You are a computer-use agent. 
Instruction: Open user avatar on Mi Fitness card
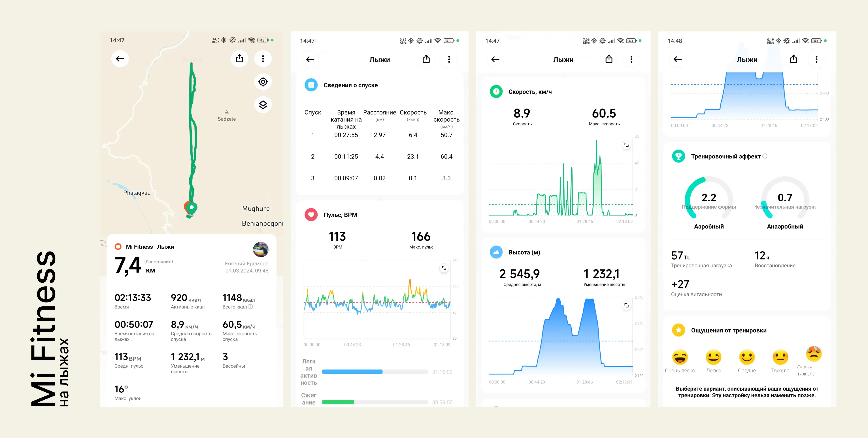tap(260, 249)
